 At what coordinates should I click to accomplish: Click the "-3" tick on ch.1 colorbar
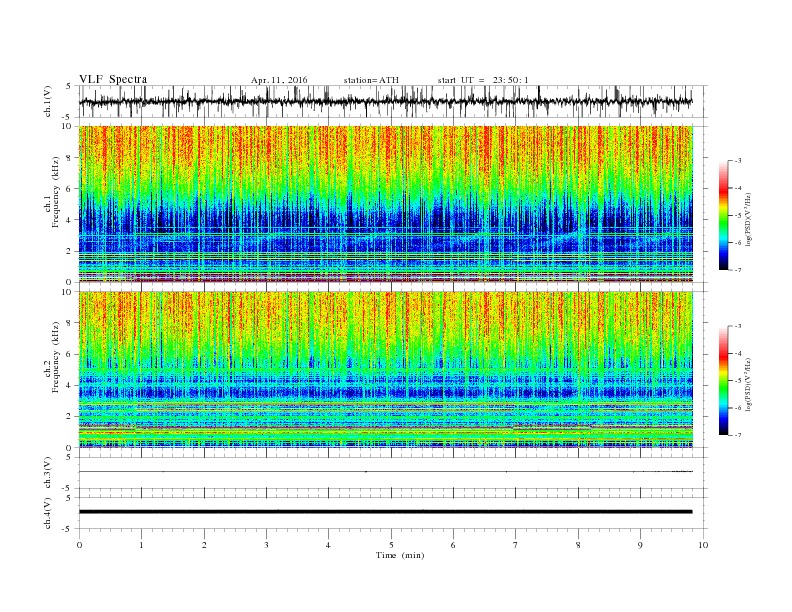coord(738,161)
